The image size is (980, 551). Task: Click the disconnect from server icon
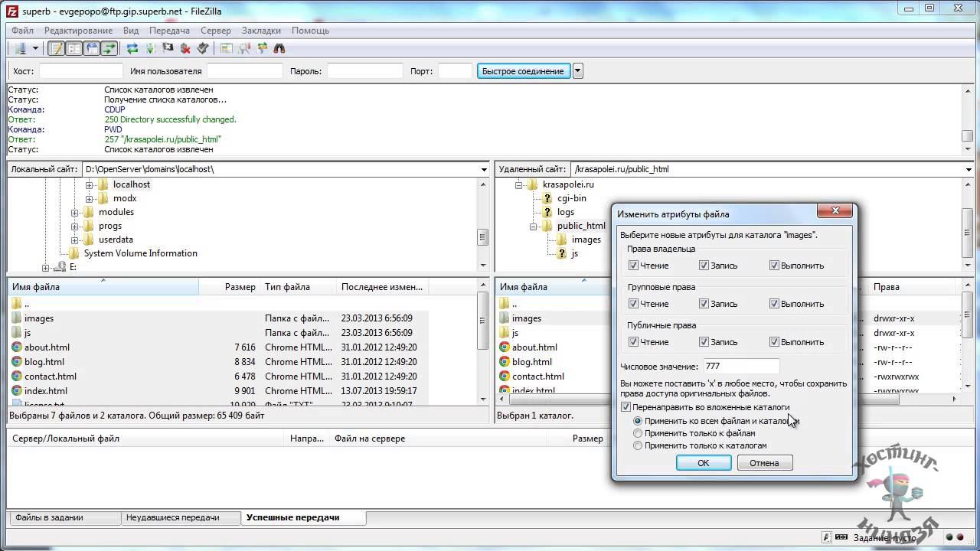[185, 48]
